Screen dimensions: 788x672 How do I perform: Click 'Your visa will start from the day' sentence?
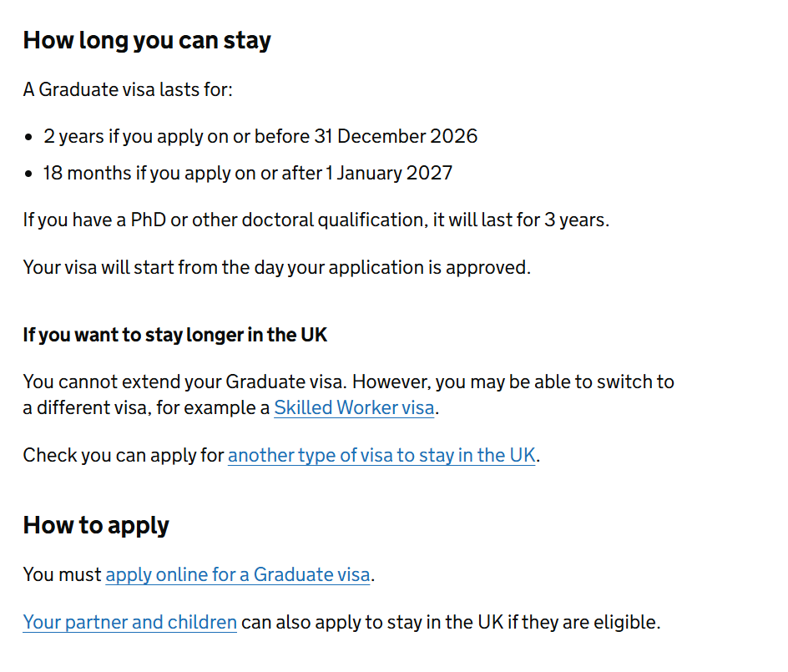(277, 267)
